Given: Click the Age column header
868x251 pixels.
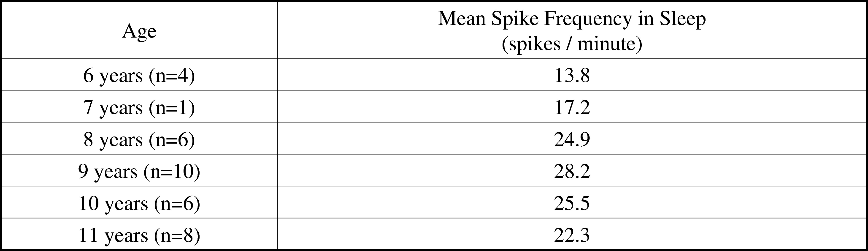Looking at the screenshot, I should tap(139, 32).
